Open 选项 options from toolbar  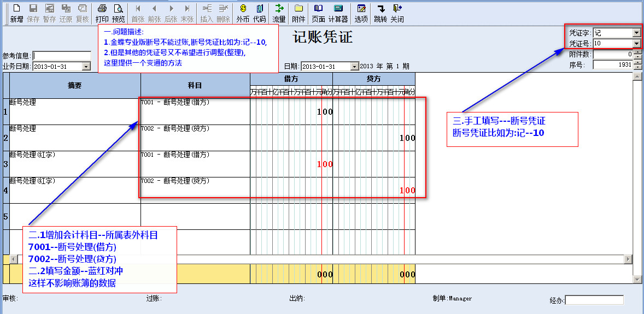(361, 13)
